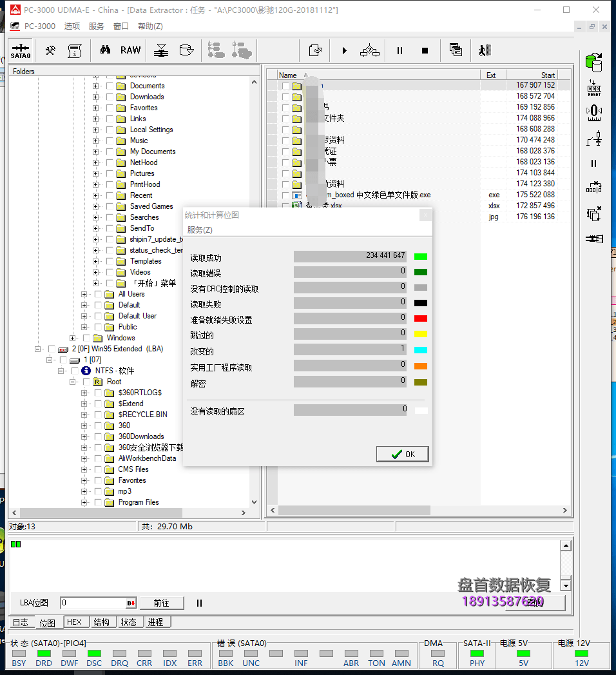Expand the All Users folder
Image resolution: width=616 pixels, height=675 pixels.
(x=84, y=294)
